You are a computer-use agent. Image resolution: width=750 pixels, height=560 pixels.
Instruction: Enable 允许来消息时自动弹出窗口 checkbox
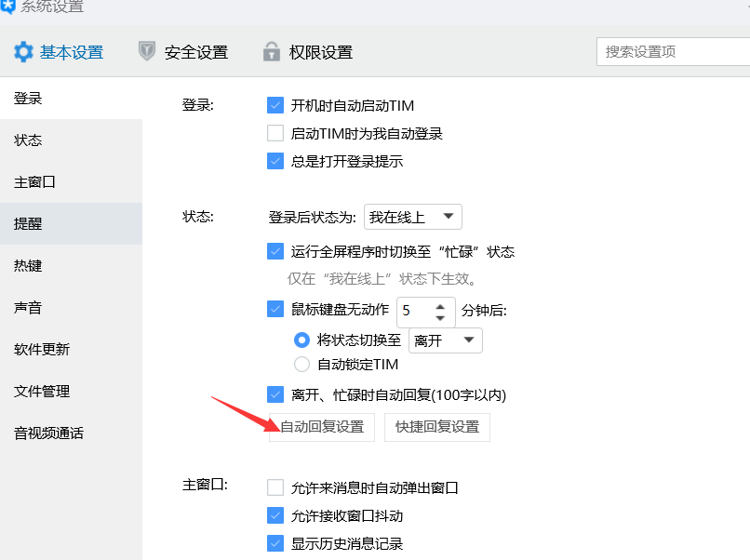click(275, 487)
